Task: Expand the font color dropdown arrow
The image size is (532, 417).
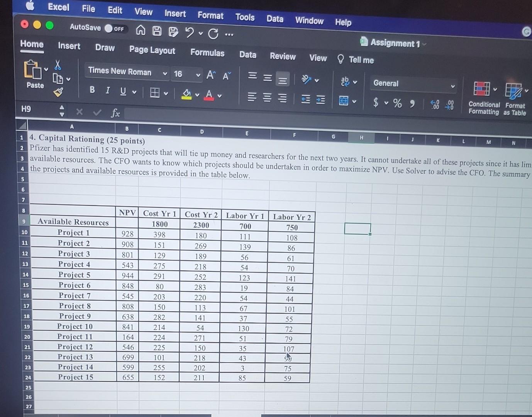Action: pos(220,96)
